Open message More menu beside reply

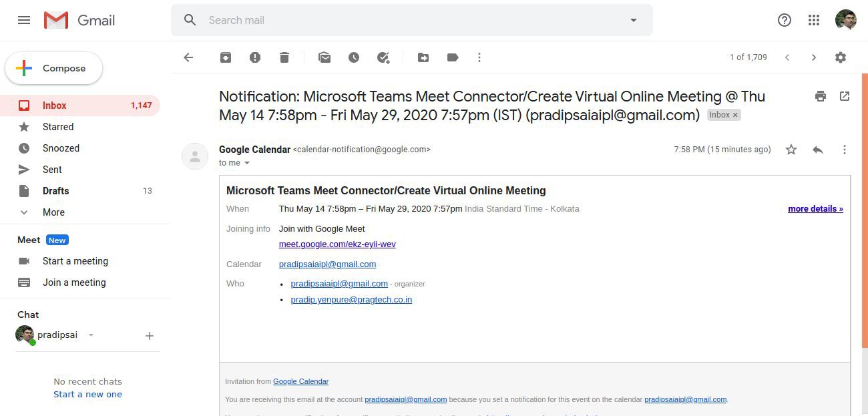tap(845, 150)
